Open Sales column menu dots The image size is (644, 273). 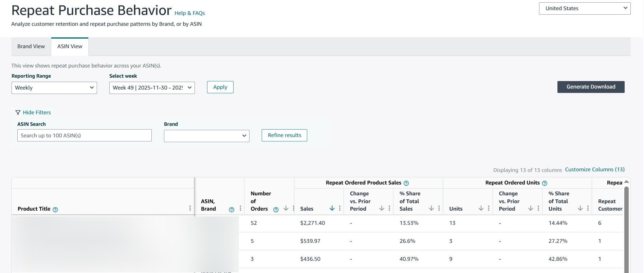[x=339, y=208]
